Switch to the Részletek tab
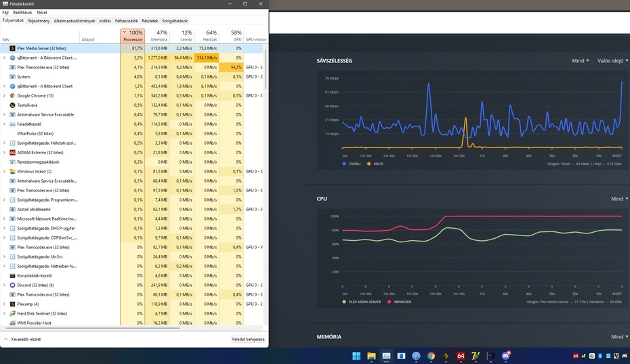This screenshot has width=630, height=364. click(150, 21)
